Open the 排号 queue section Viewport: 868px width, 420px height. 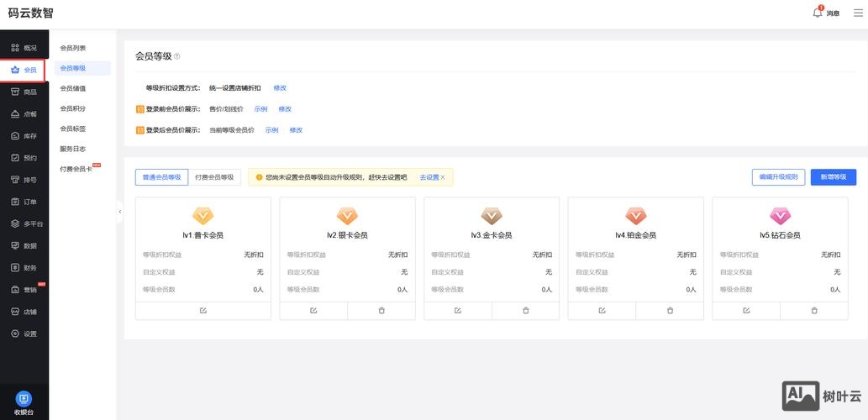click(x=24, y=180)
